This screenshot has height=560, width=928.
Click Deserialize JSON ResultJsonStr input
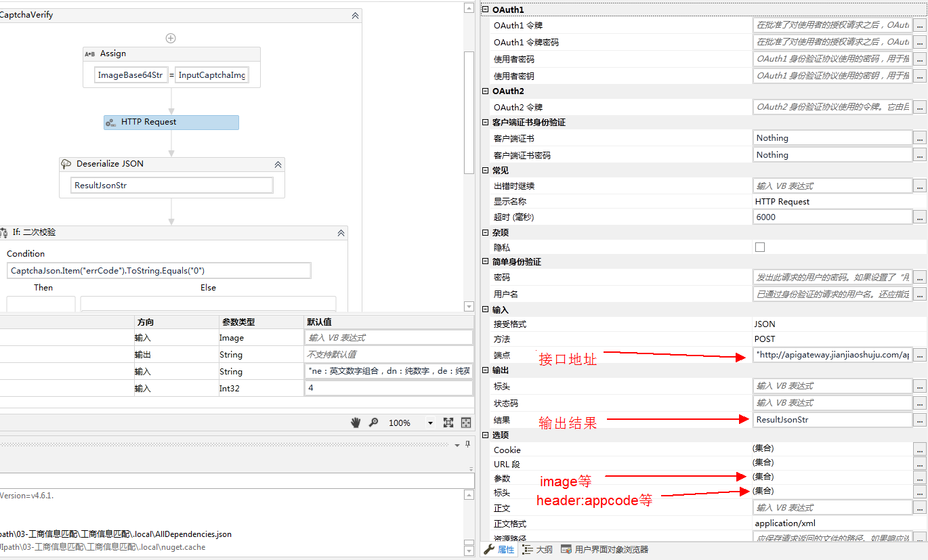pyautogui.click(x=172, y=186)
